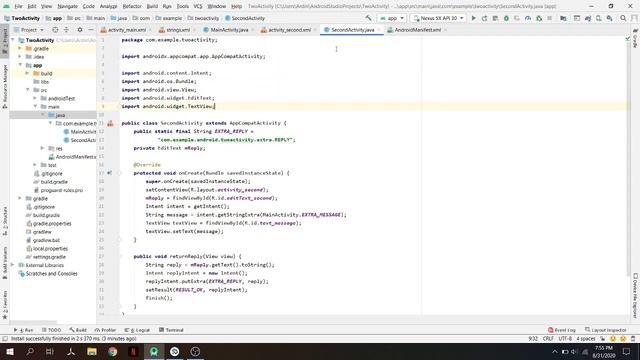Screen dimensions: 640x360
Task: Click the Make Project hammer icon
Action: point(369,18)
